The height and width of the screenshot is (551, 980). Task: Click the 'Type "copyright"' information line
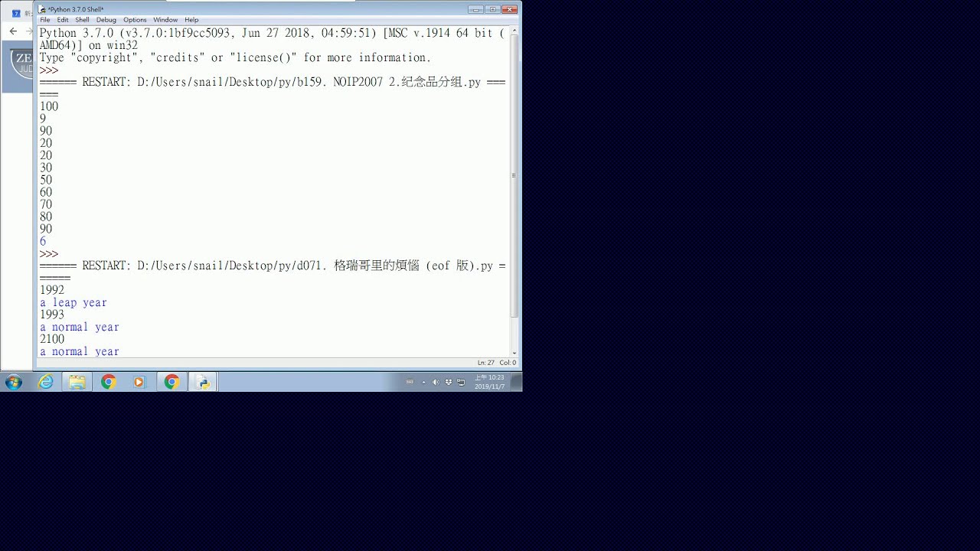(x=236, y=57)
